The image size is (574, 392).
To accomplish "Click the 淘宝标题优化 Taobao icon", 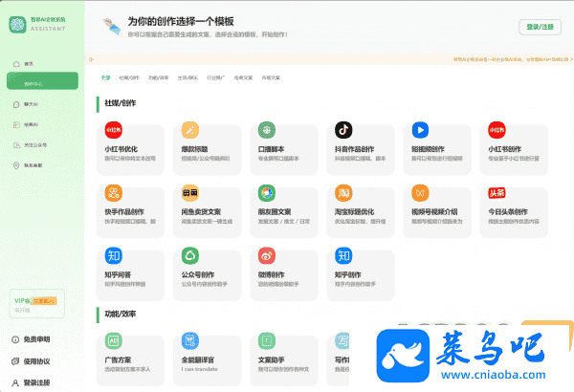I will (343, 193).
